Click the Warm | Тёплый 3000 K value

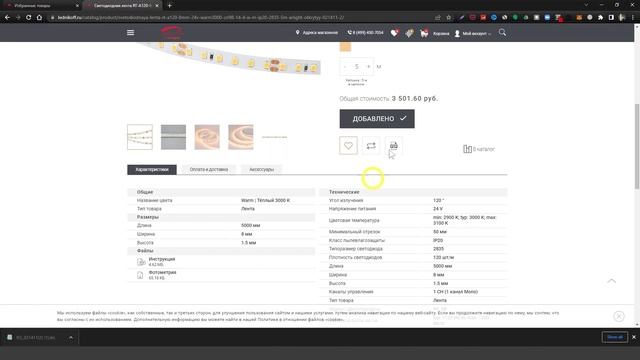[265, 200]
